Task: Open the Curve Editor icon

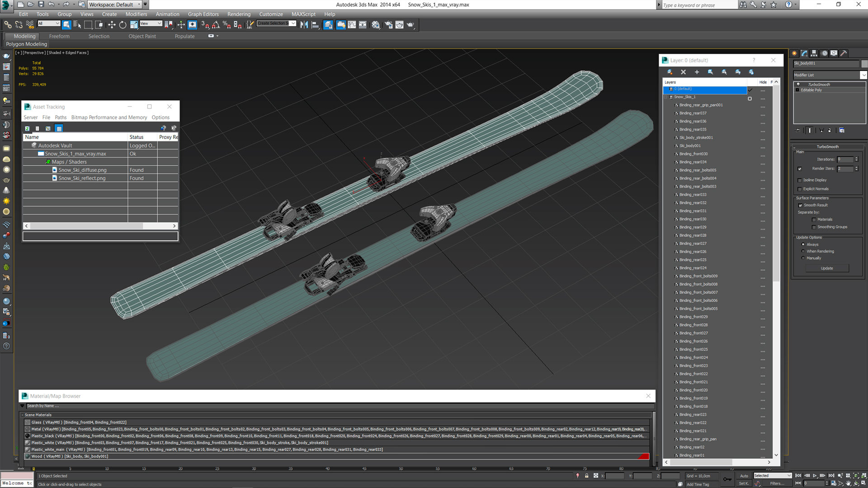Action: [x=352, y=24]
